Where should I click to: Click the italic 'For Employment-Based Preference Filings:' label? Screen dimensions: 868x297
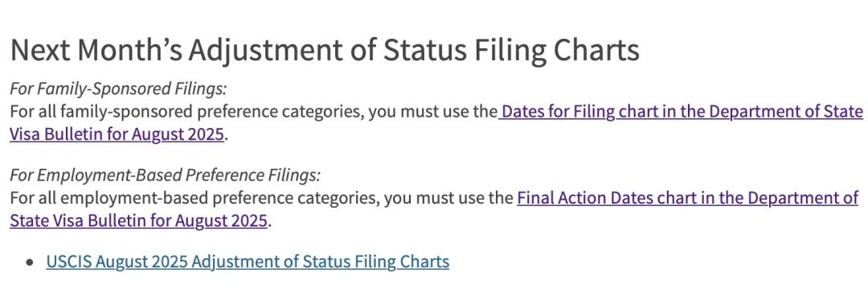coord(165,175)
